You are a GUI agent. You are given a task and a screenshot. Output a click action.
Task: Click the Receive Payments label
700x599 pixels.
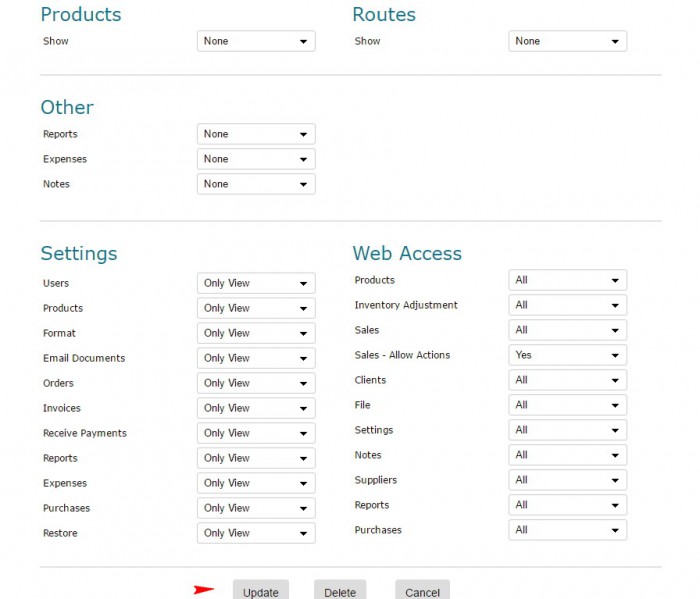tap(85, 433)
